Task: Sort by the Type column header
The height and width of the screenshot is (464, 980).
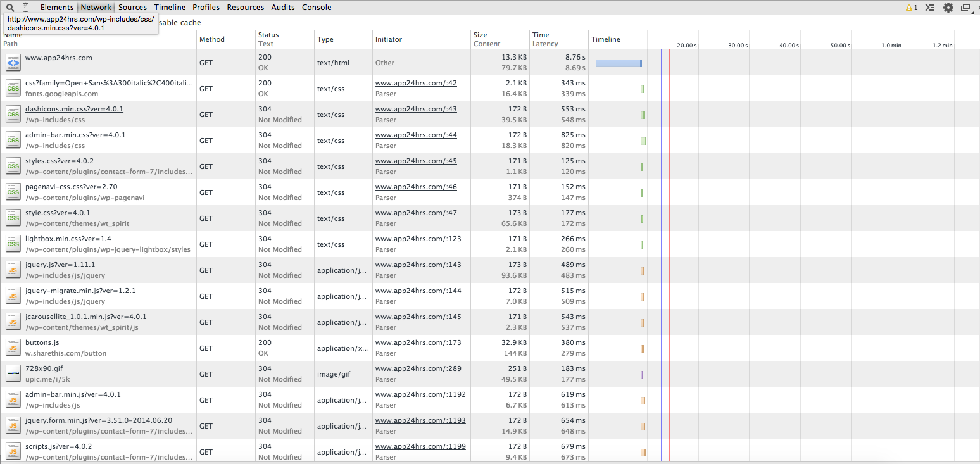Action: point(343,39)
